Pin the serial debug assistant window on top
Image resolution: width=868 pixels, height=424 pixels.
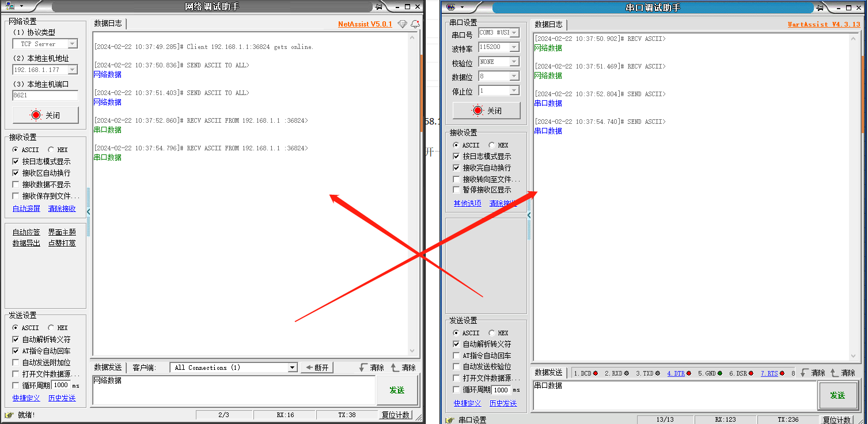click(x=820, y=7)
